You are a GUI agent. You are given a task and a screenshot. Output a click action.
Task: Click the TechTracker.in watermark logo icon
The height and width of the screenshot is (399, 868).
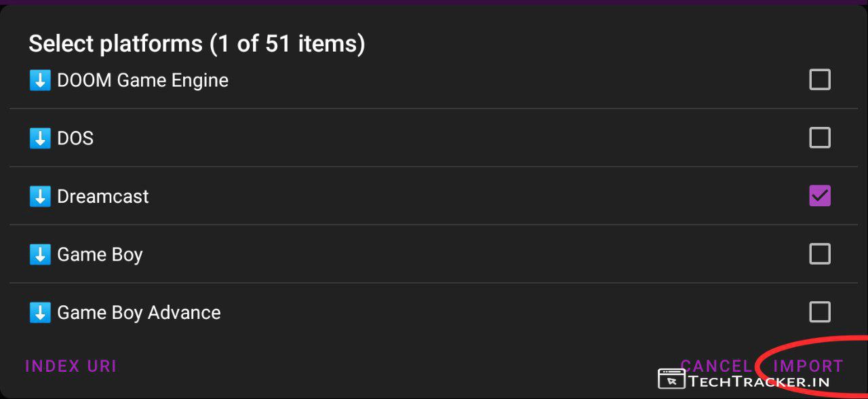tap(671, 379)
